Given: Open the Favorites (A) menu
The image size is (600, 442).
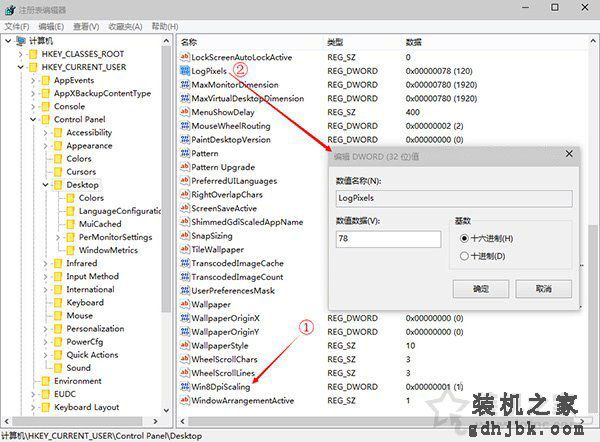Looking at the screenshot, I should click(x=125, y=26).
